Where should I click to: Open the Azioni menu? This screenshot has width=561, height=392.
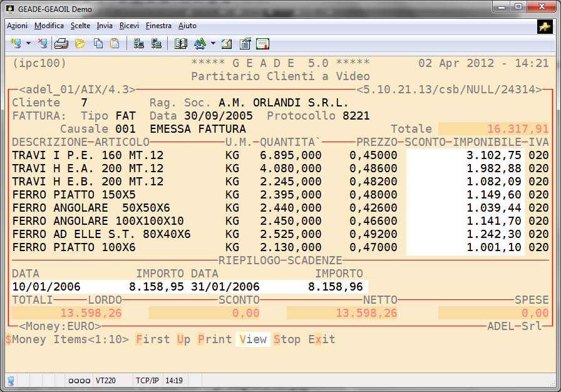pyautogui.click(x=17, y=26)
